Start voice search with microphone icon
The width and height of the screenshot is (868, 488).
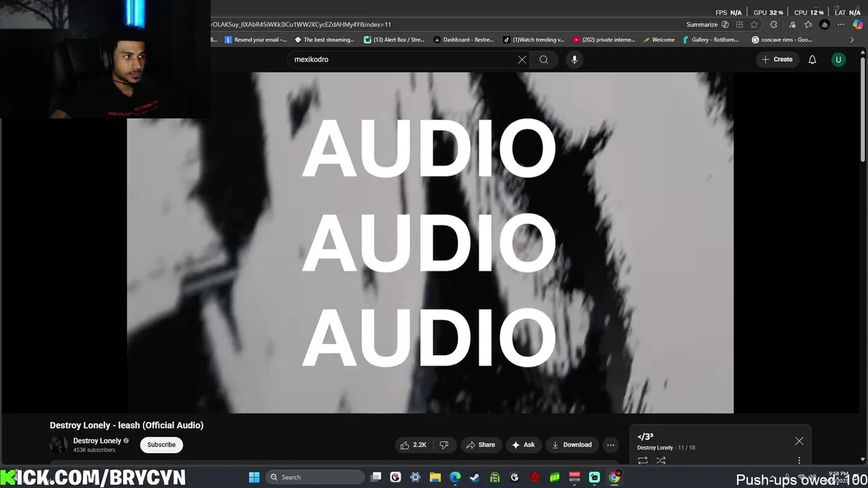pos(574,60)
